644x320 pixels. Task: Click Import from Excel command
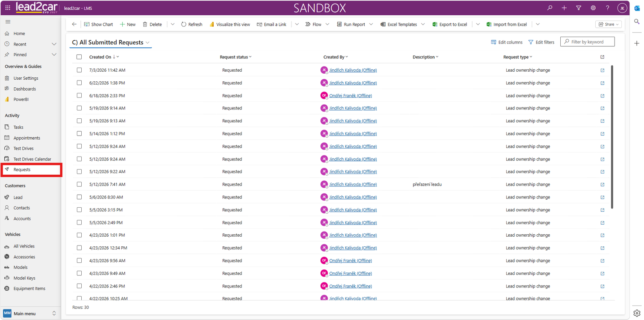[x=507, y=25]
